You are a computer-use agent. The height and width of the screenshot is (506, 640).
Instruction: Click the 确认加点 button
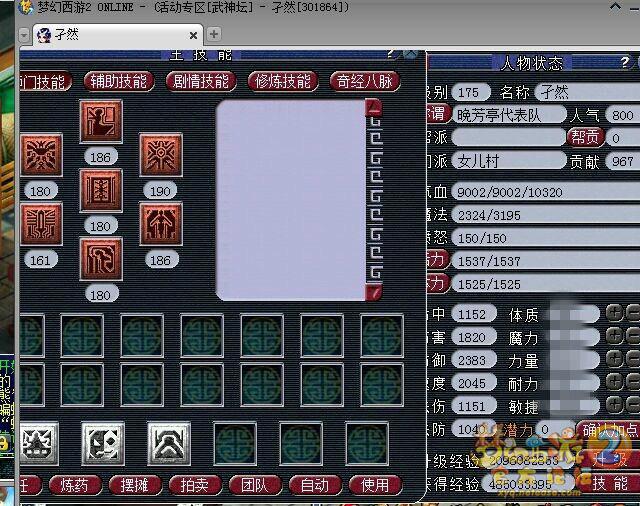point(608,431)
